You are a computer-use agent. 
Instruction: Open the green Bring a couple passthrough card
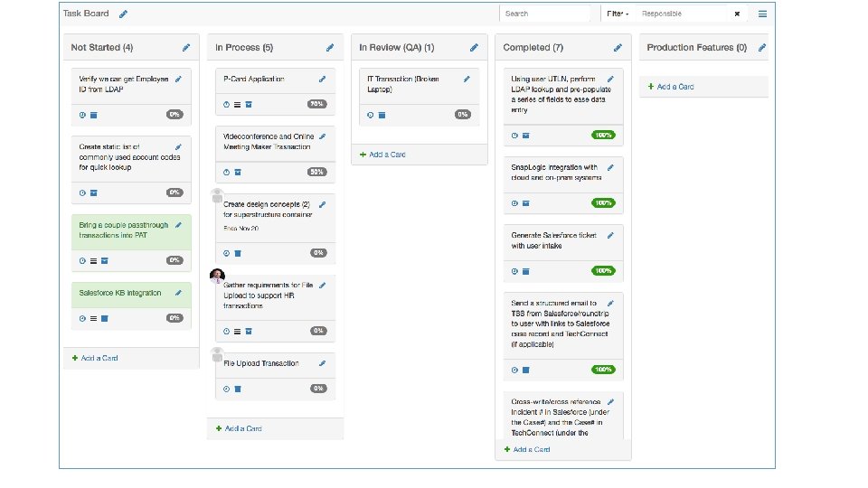point(131,230)
